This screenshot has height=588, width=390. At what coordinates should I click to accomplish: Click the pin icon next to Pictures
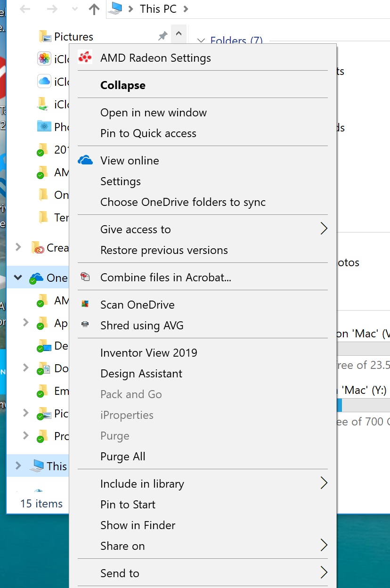162,36
